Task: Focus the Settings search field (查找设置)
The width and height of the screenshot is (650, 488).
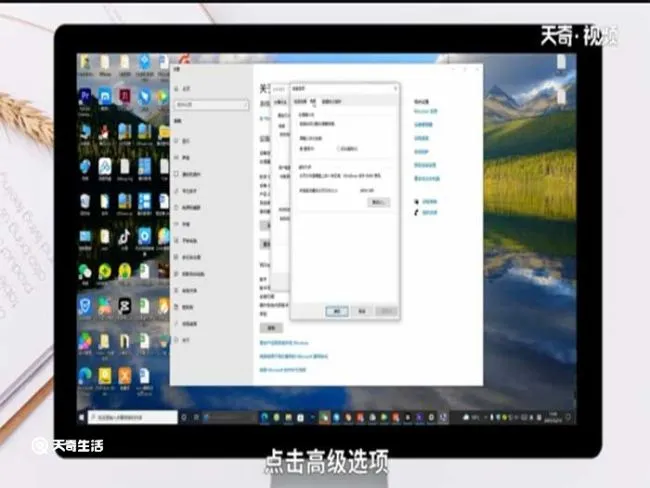Action: pyautogui.click(x=211, y=105)
